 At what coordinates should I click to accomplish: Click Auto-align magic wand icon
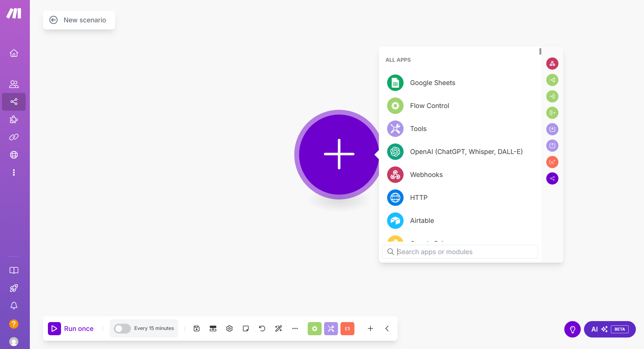click(279, 329)
